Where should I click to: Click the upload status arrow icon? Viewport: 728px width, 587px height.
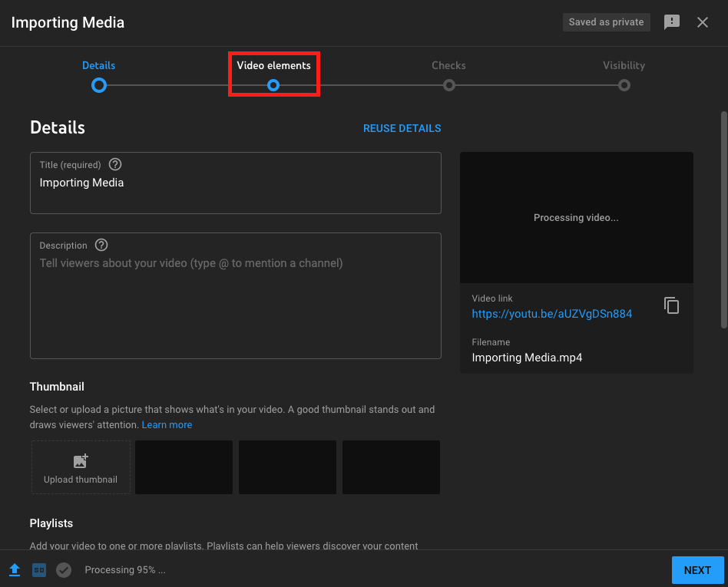point(15,569)
